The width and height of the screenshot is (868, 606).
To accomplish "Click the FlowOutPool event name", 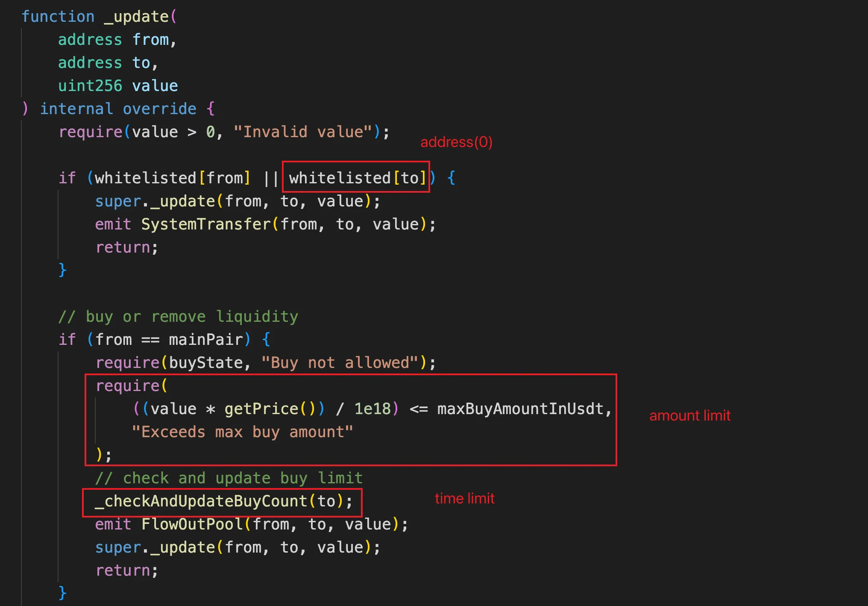I will click(x=192, y=524).
